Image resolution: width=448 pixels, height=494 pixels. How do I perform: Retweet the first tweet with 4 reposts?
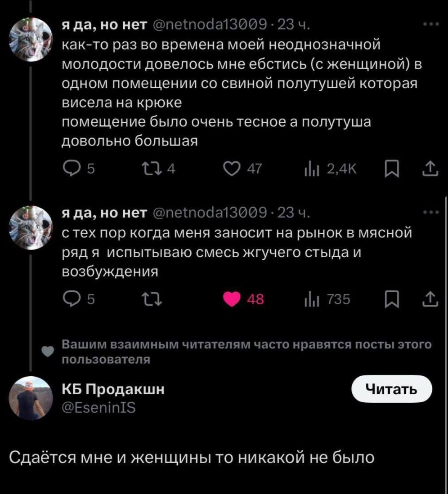[x=147, y=169]
